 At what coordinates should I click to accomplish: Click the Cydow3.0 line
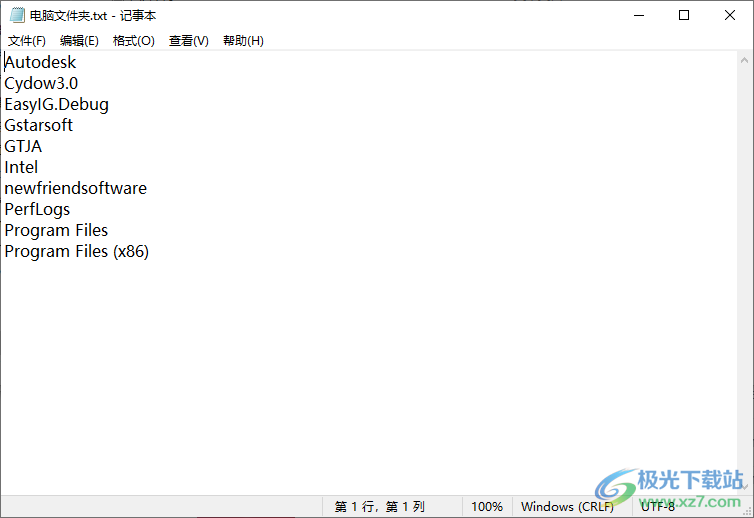[x=41, y=84]
